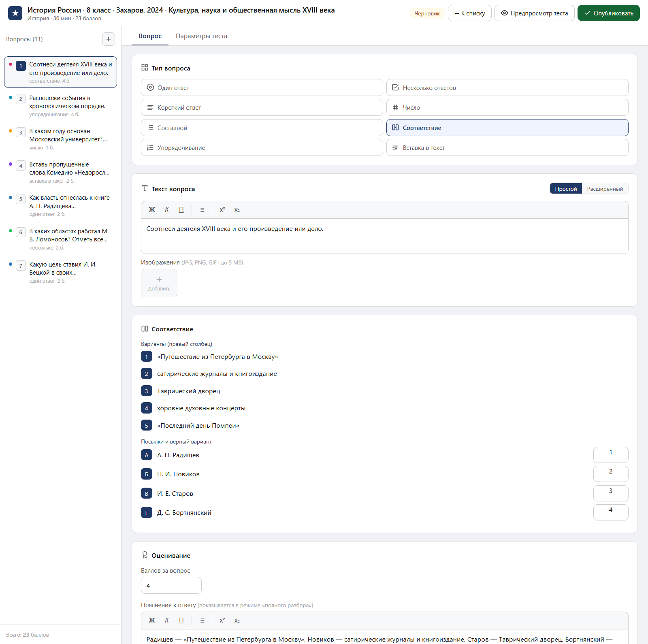Insert list in question text toolbar
Screen dimensions: 648x644
click(202, 210)
